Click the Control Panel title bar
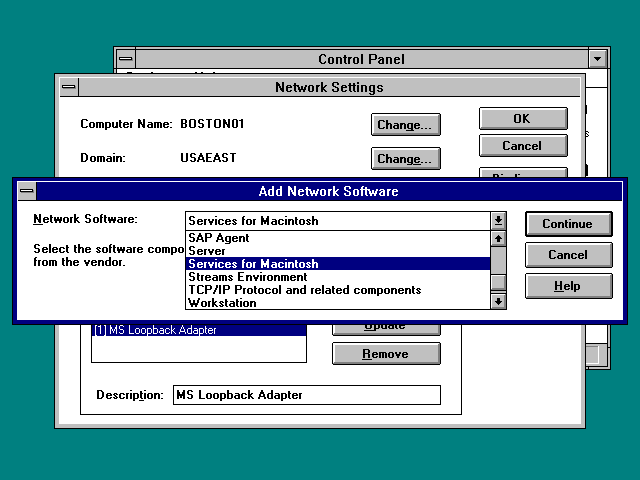Image resolution: width=640 pixels, height=480 pixels. pos(362,59)
